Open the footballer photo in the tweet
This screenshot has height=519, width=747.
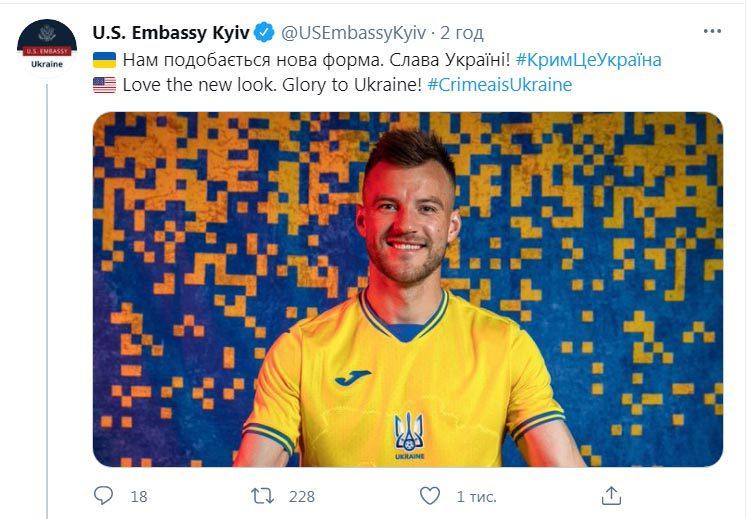408,289
